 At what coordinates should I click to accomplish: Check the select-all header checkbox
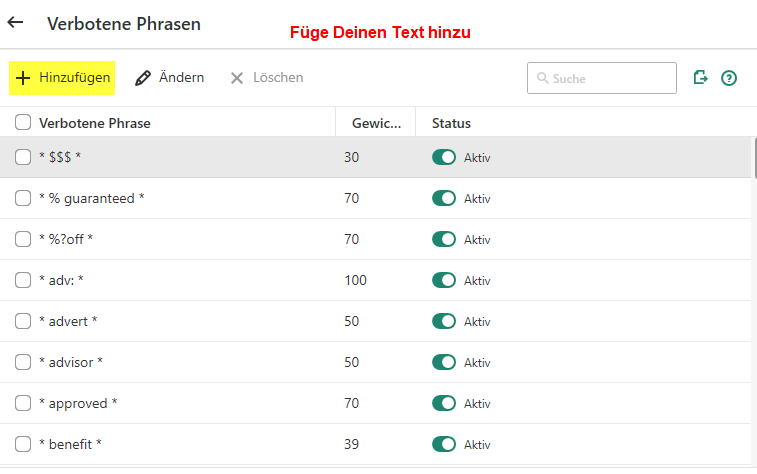coord(23,123)
